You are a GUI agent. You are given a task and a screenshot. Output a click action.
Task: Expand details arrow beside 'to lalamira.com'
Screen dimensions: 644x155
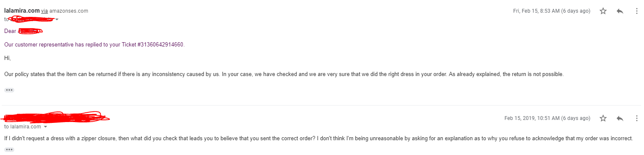coord(45,127)
